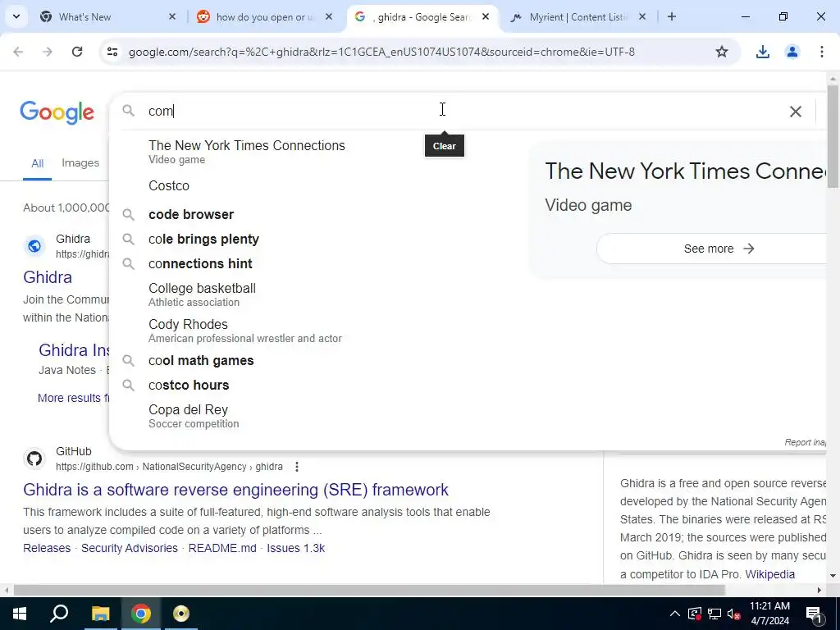This screenshot has width=840, height=630.
Task: Close the What's New tab
Action: (x=172, y=16)
